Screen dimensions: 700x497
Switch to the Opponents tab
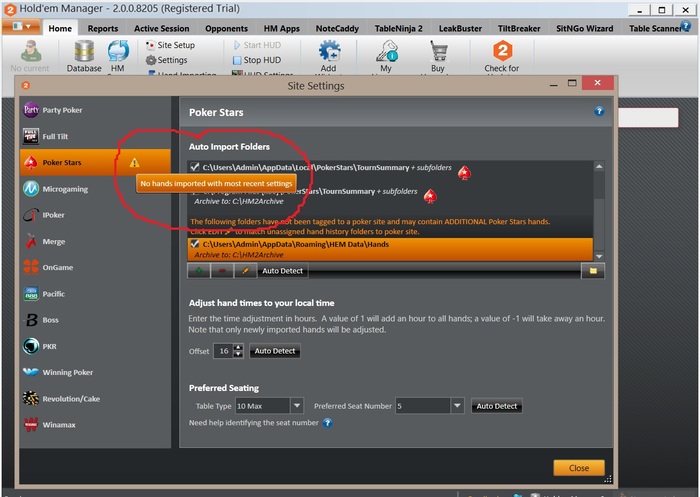(x=226, y=28)
